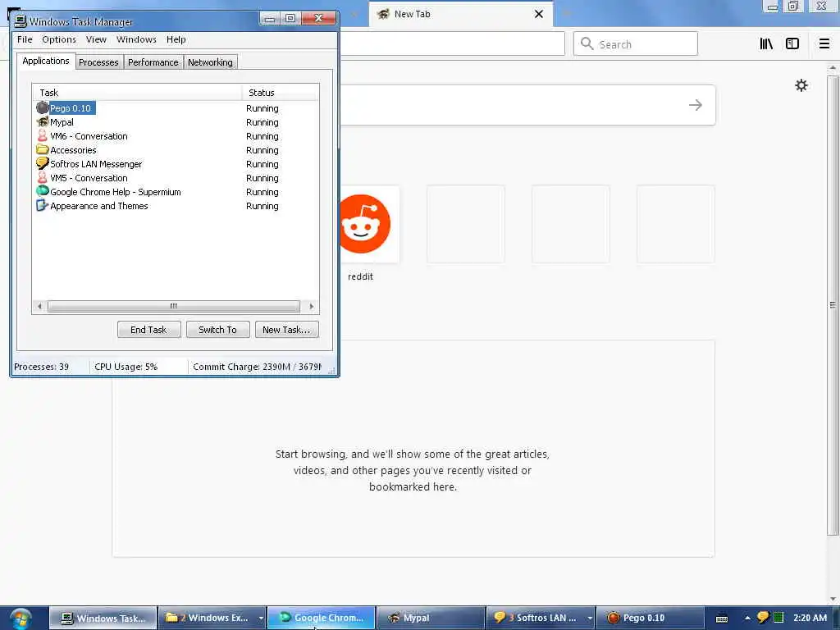Click the magnifier icon in Search bar
This screenshot has height=630, width=840.
[x=587, y=43]
